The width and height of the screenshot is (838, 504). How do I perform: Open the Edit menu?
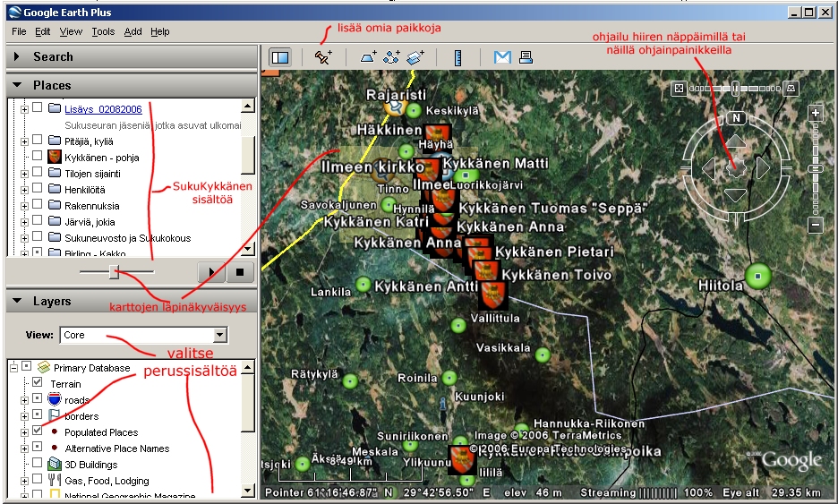pos(43,31)
